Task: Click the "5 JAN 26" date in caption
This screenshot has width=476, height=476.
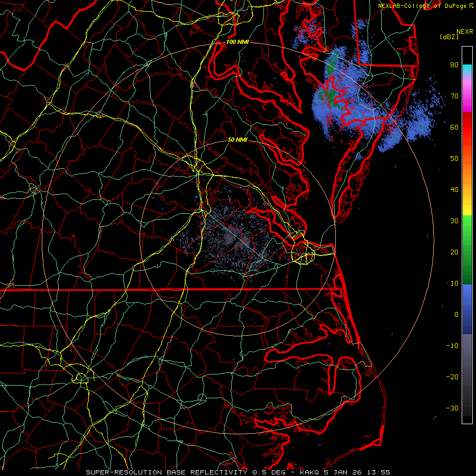Action: [344, 472]
